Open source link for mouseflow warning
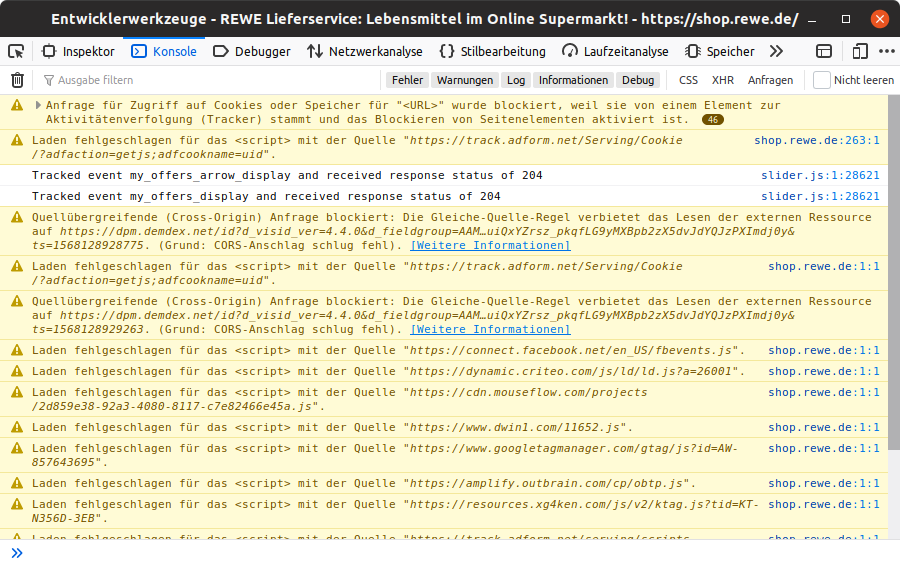This screenshot has width=900, height=567. (x=824, y=393)
